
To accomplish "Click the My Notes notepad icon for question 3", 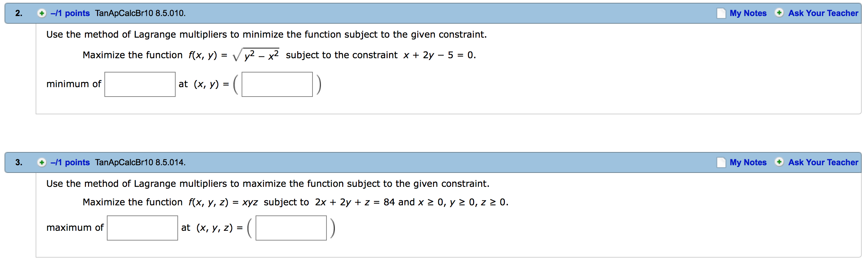I will tap(721, 162).
